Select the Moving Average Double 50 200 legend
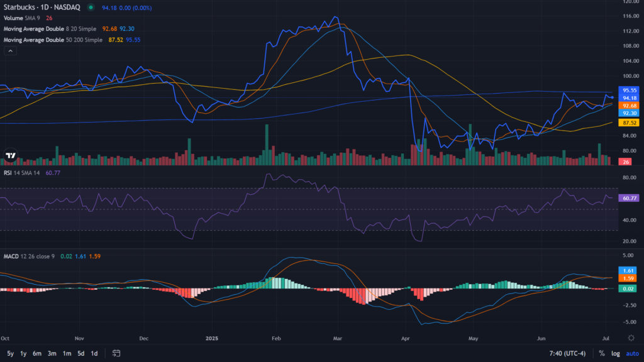This screenshot has height=362, width=644. [x=53, y=40]
